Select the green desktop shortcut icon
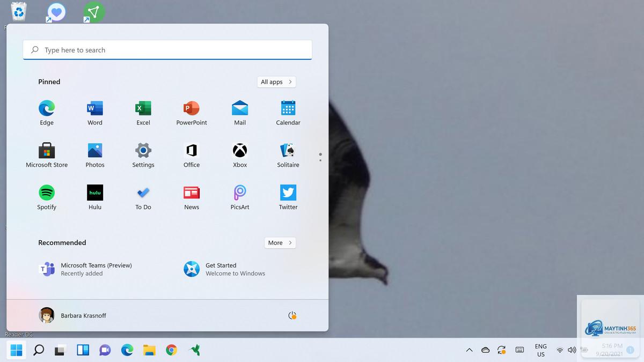644x362 pixels. click(x=93, y=12)
